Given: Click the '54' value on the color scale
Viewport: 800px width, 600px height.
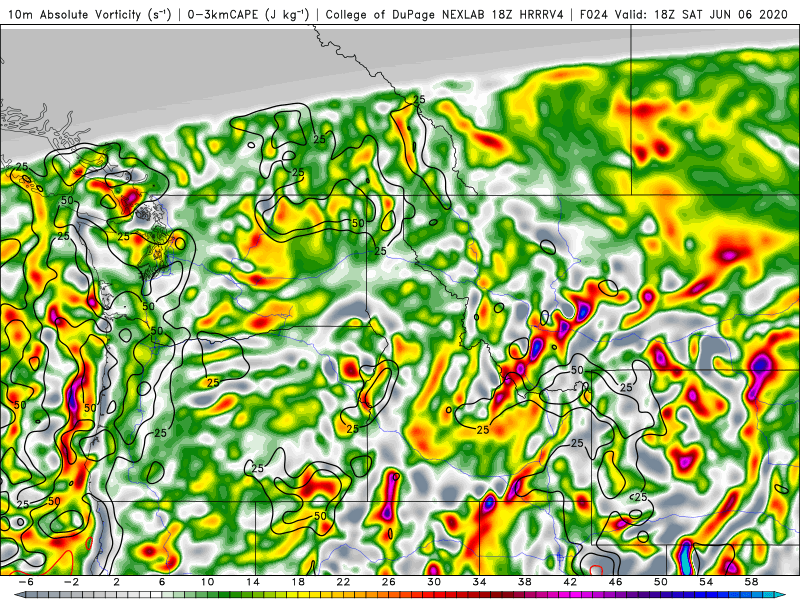Looking at the screenshot, I should point(706,582).
